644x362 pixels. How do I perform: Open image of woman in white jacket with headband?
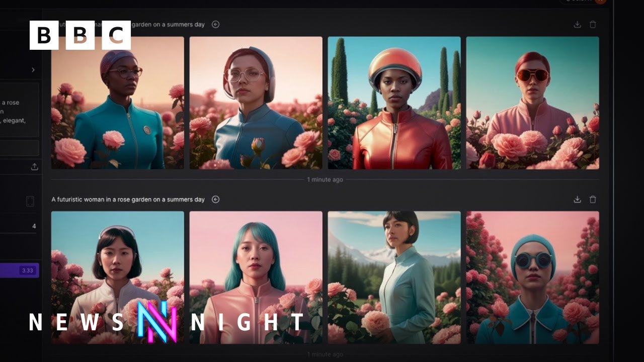click(118, 278)
